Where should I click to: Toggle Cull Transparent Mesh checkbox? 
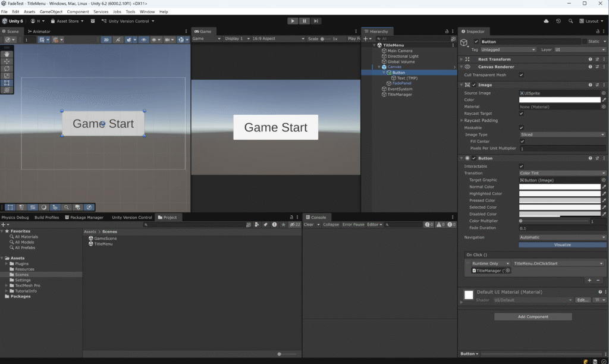click(522, 75)
